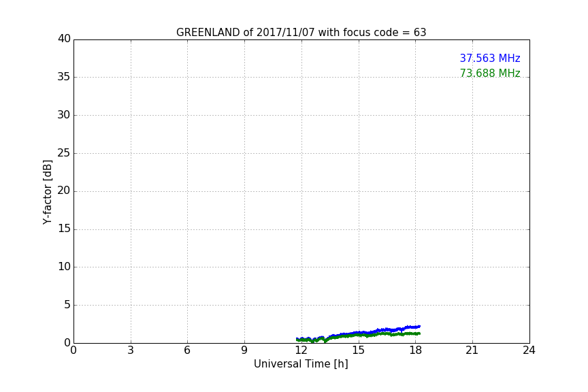Click the plot title GREENLAND of 2017/11/07

[301, 33]
